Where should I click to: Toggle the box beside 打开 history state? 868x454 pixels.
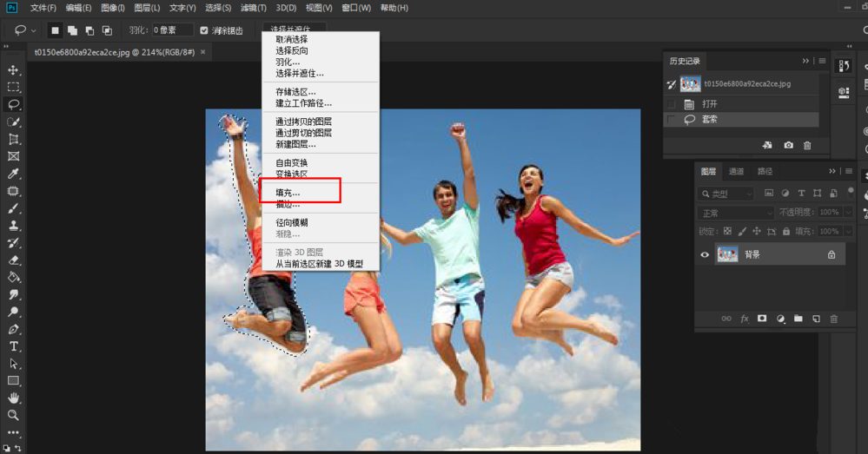pyautogui.click(x=671, y=103)
